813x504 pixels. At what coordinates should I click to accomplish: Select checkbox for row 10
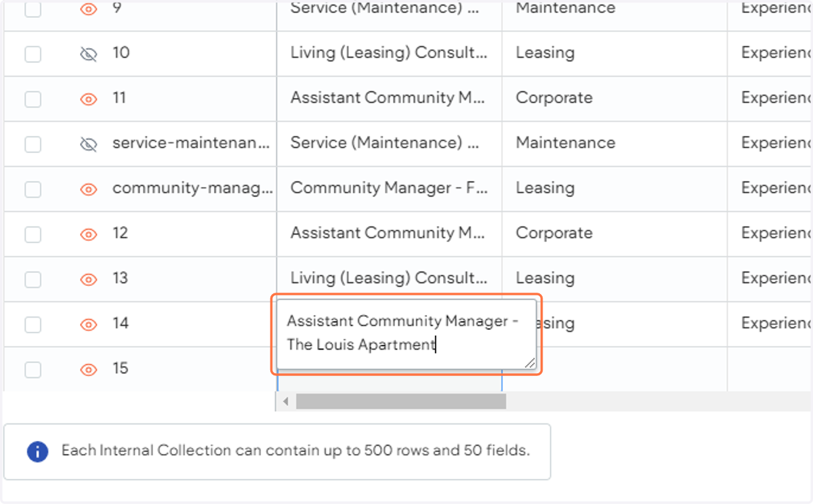(33, 54)
